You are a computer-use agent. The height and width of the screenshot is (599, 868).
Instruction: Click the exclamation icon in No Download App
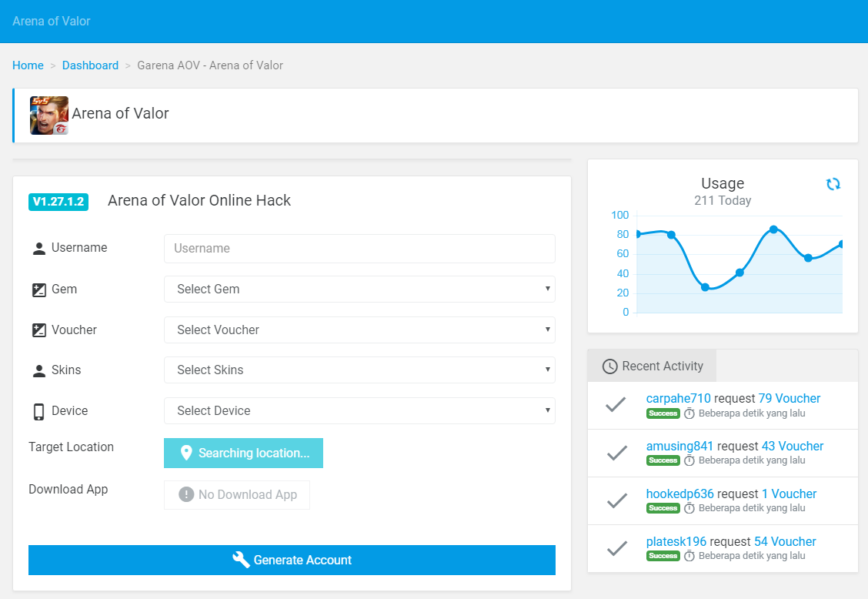[x=186, y=494]
